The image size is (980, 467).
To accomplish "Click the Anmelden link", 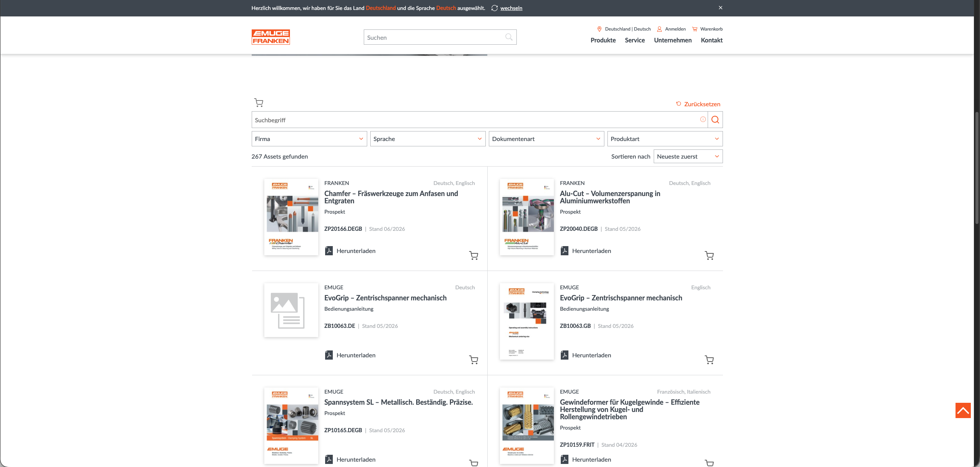I will point(676,29).
